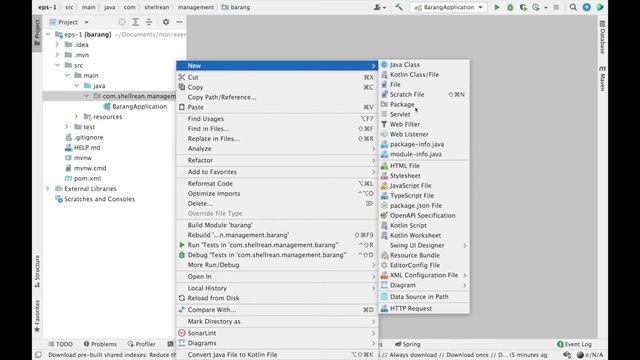640x360 pixels.
Task: Open the TODO tool window tab
Action: click(x=60, y=344)
